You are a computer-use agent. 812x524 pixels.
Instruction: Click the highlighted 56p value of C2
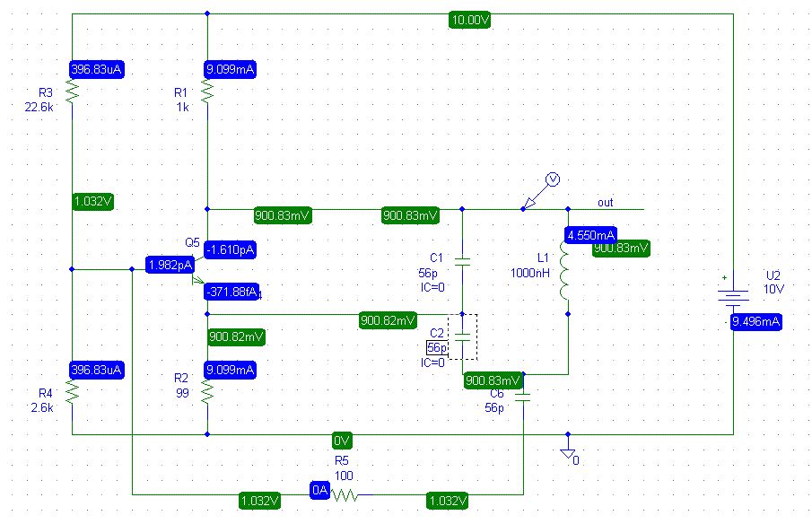click(437, 348)
